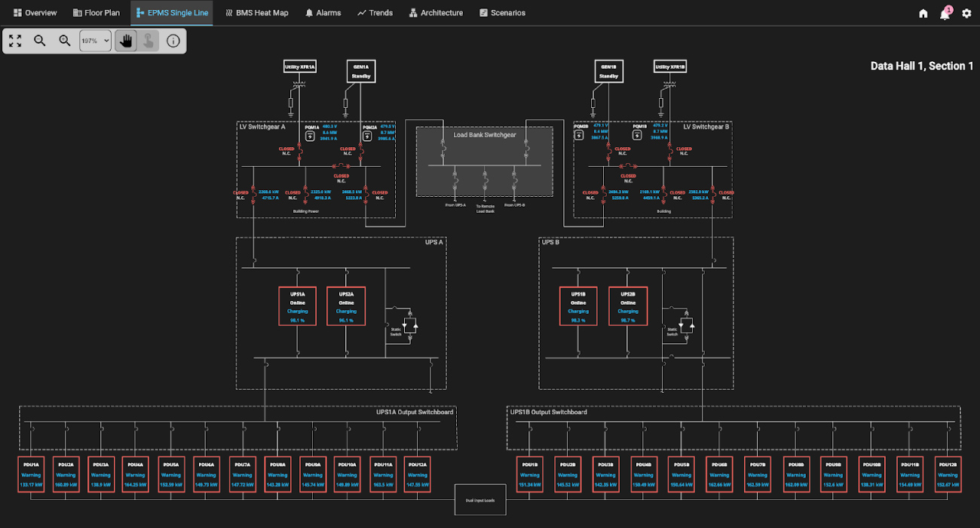Select the pointer touch tool
The height and width of the screenshot is (528, 980).
click(x=149, y=41)
